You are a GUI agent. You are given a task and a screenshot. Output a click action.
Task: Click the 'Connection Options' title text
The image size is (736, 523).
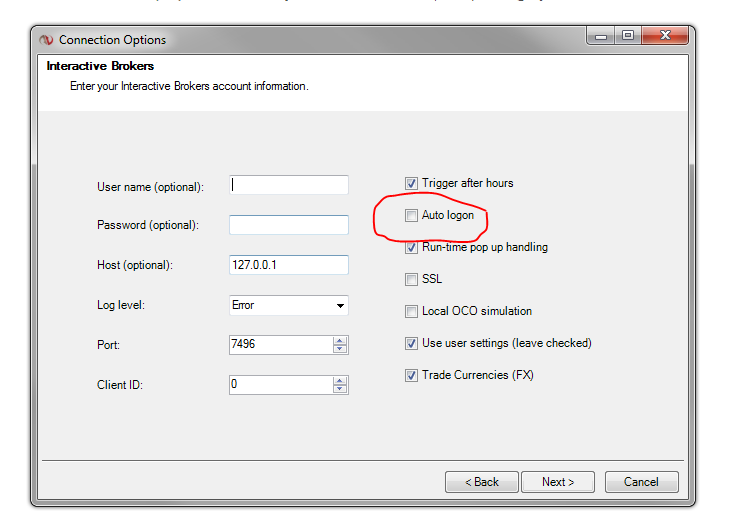click(x=112, y=40)
